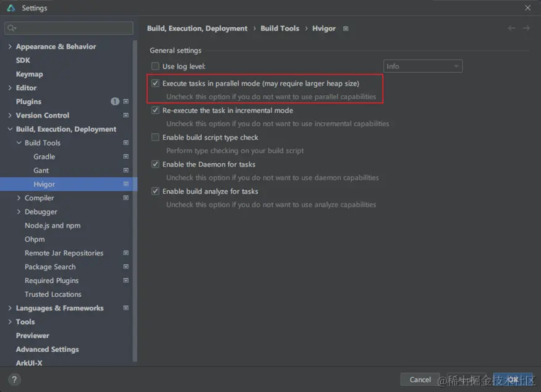Expand the Version Control chevron

[x=10, y=115]
